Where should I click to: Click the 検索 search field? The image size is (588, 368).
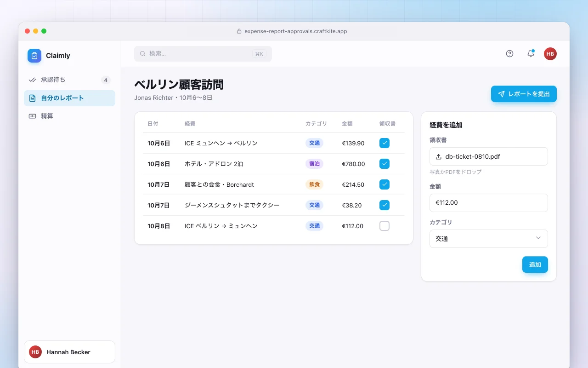(x=203, y=54)
